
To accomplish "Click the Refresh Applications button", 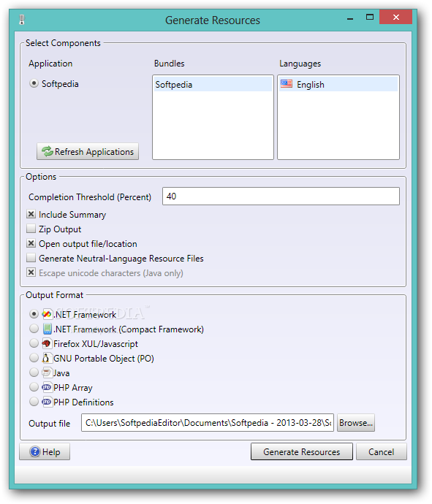I will click(x=88, y=151).
